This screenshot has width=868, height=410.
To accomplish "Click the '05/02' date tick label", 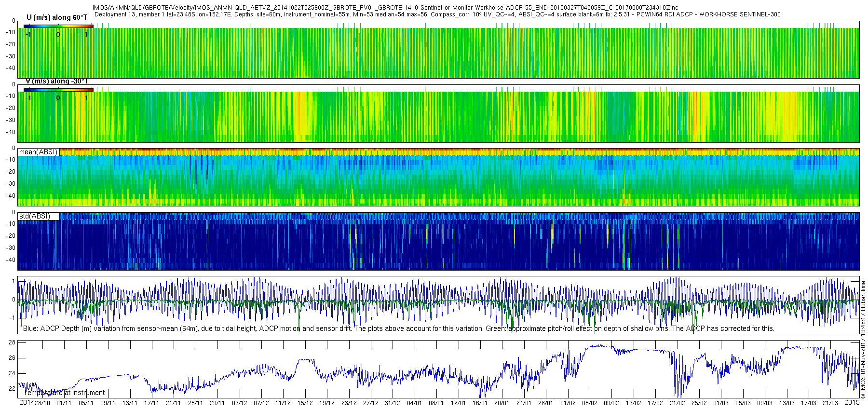I will tap(589, 403).
